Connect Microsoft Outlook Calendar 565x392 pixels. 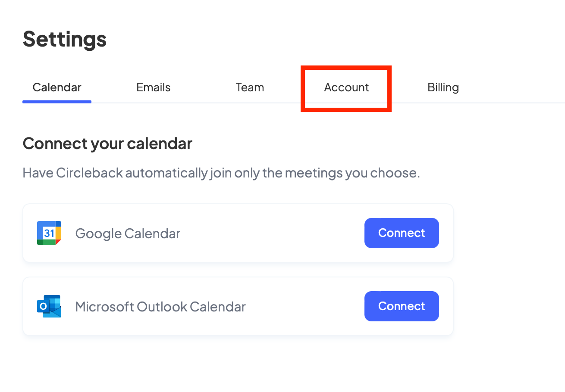[x=402, y=306]
